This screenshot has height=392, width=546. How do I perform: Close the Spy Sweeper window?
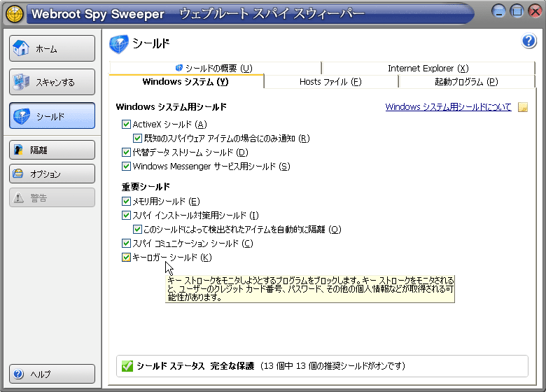[x=535, y=11]
